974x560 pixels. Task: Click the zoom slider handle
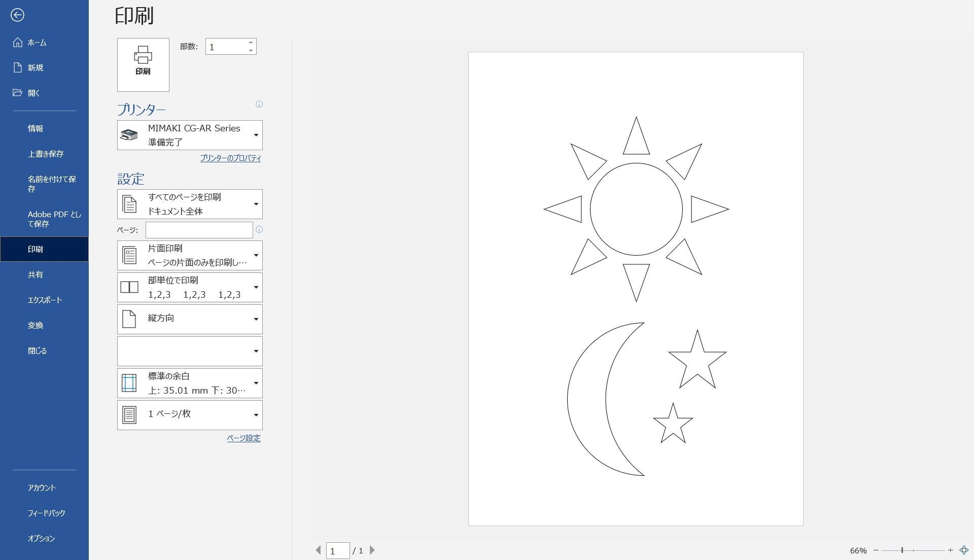tap(902, 550)
